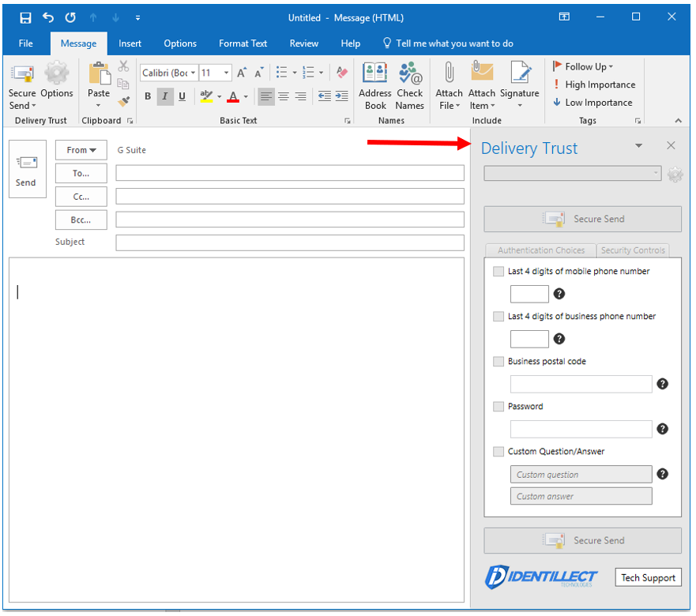Open the From account dropdown

pos(81,150)
